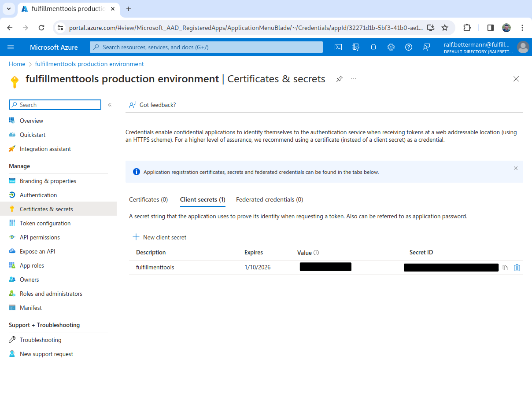Open a new browser tab

tap(129, 9)
